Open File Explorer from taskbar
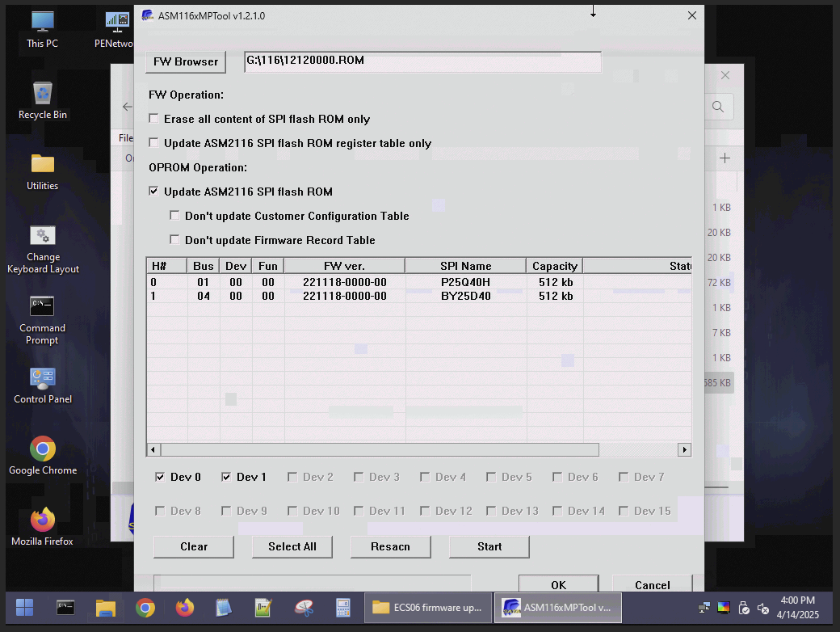 coord(106,607)
